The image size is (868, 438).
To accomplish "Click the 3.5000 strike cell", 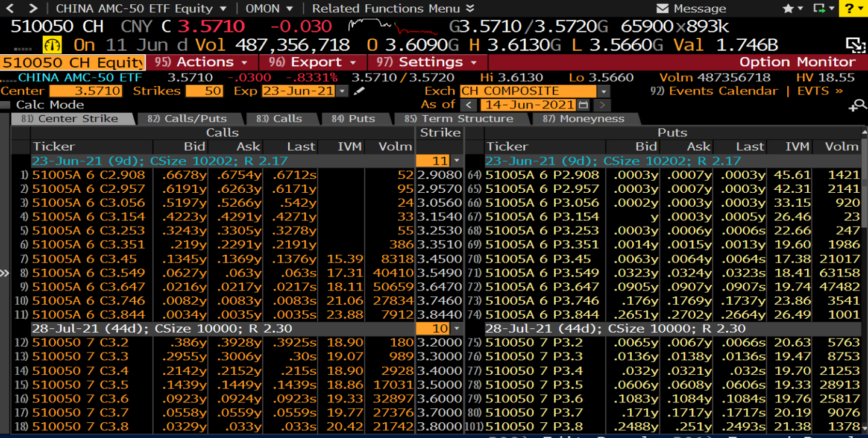I will coord(439,384).
